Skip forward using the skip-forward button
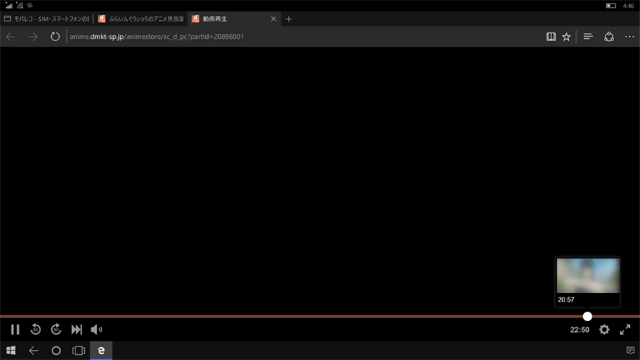 coord(56,329)
